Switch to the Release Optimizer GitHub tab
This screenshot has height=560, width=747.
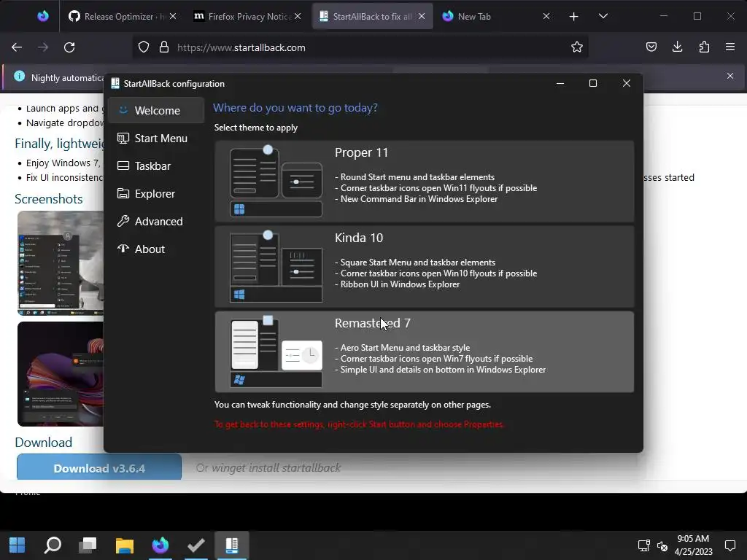117,17
